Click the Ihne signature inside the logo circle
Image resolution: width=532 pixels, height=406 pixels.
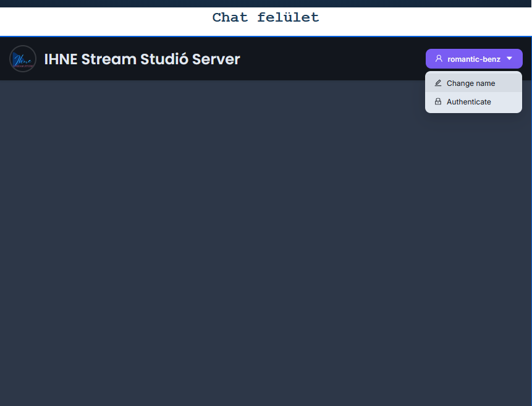tap(22, 59)
